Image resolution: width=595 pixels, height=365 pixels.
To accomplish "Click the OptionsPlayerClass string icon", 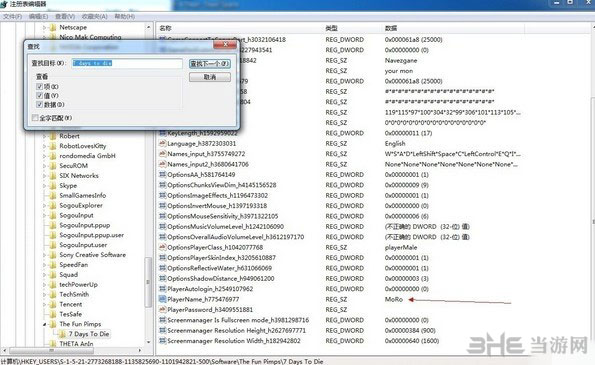I will click(162, 247).
